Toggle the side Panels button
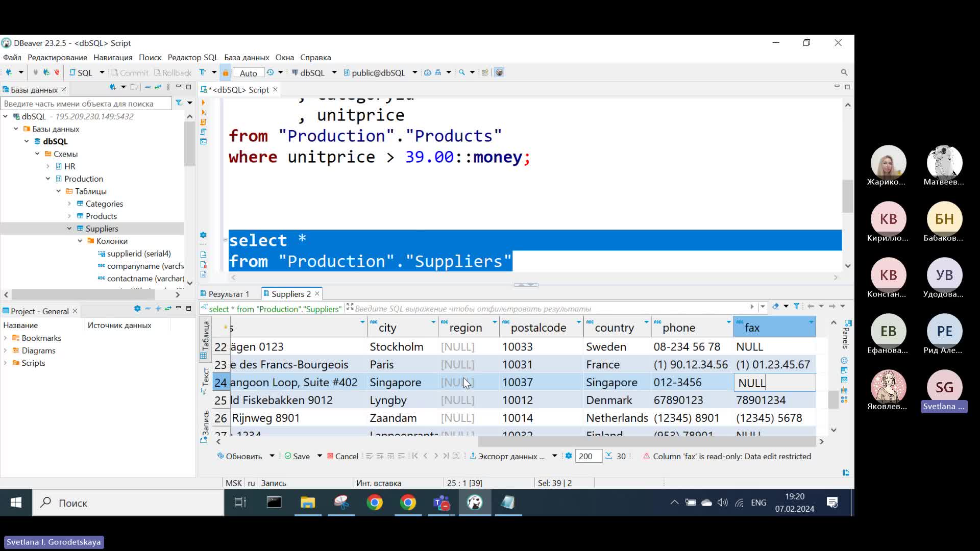The image size is (980, 551). 846,335
